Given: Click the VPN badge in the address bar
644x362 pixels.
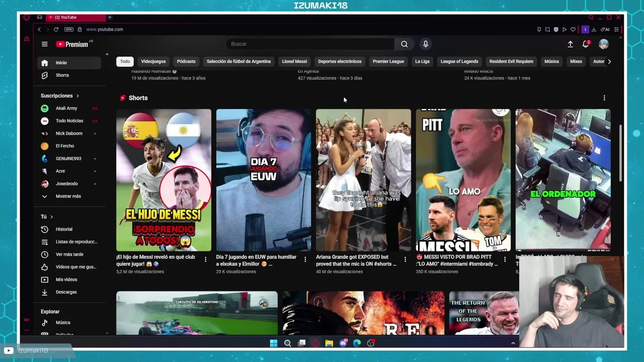Looking at the screenshot, I should tap(69, 29).
